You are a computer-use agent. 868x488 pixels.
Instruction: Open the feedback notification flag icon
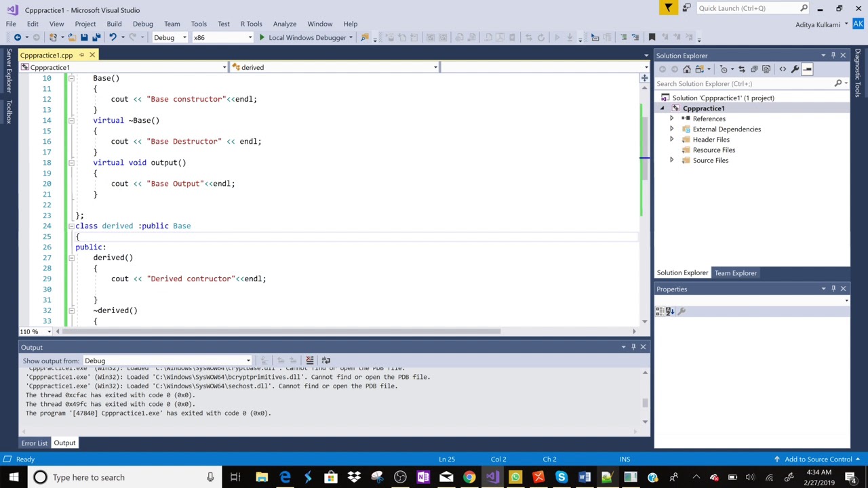(668, 8)
